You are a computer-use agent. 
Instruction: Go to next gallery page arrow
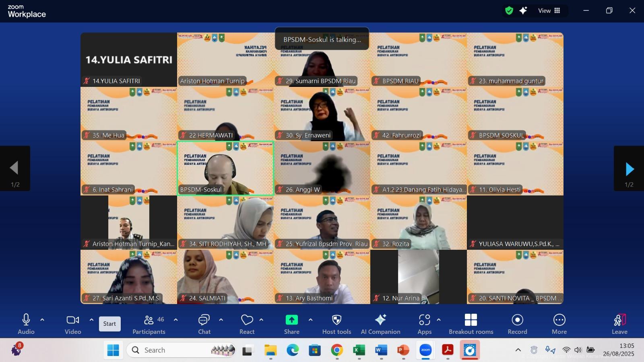629,169
